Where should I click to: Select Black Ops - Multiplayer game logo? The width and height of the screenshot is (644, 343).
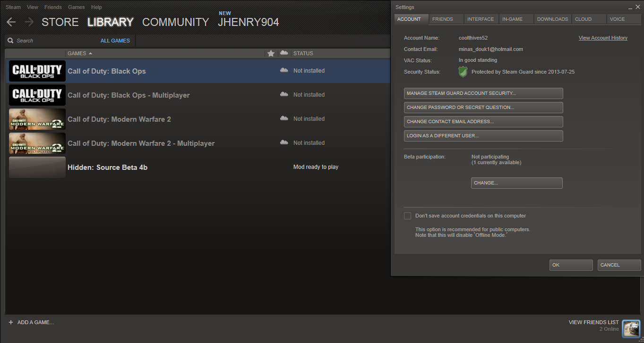[x=37, y=95]
